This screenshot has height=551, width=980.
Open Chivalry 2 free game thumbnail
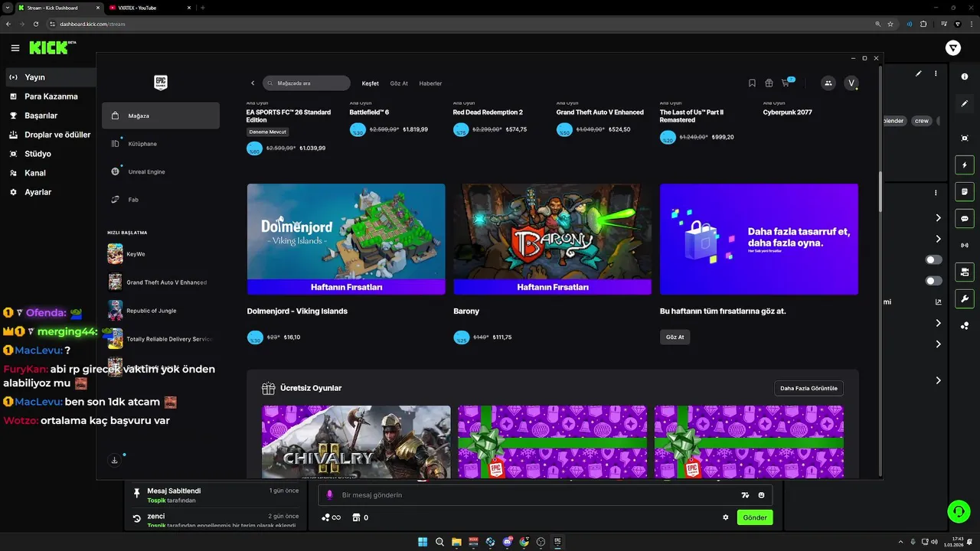pos(356,442)
